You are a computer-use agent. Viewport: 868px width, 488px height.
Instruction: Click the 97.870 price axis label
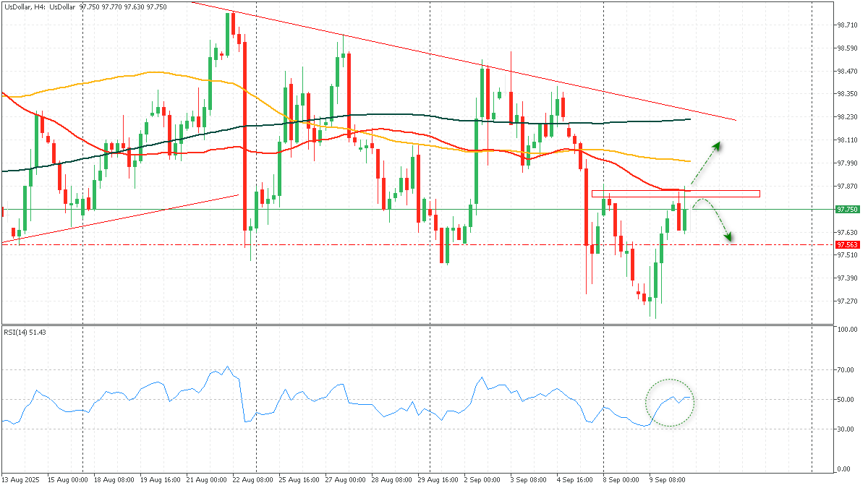(846, 186)
